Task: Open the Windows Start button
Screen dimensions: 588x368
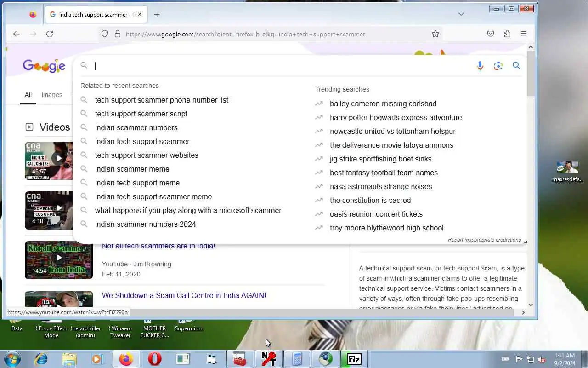Action: click(12, 359)
